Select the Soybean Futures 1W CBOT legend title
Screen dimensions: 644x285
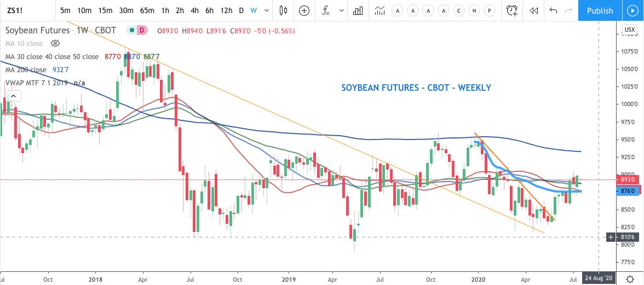click(60, 30)
